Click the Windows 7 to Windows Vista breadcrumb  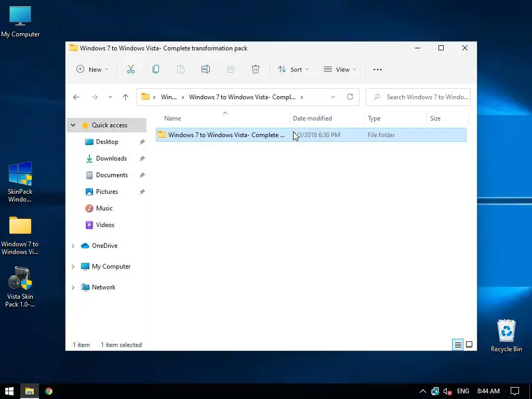(x=242, y=97)
